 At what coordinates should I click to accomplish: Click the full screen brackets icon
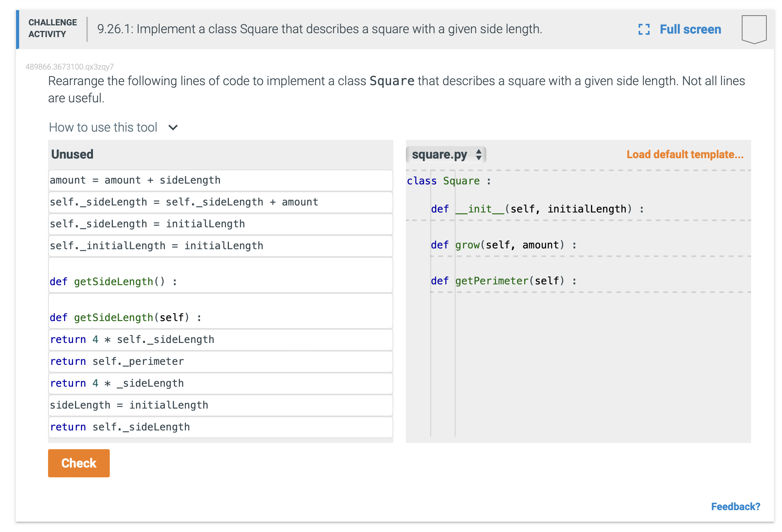(644, 29)
